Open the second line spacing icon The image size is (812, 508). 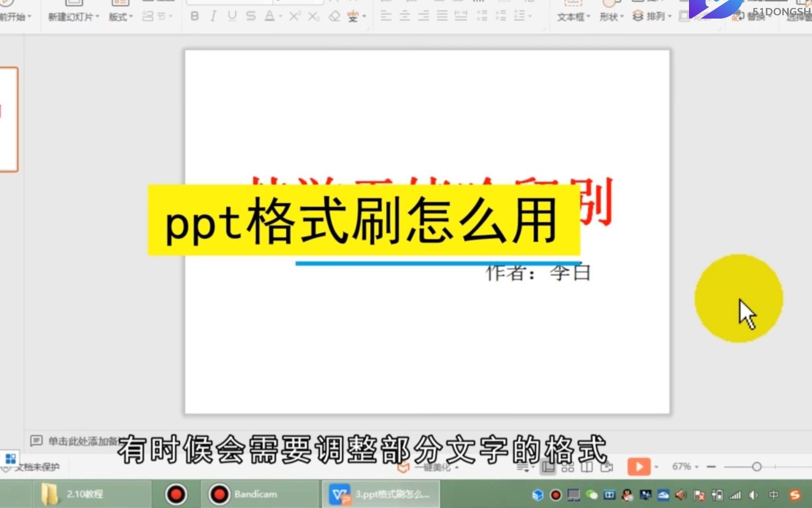pos(500,16)
